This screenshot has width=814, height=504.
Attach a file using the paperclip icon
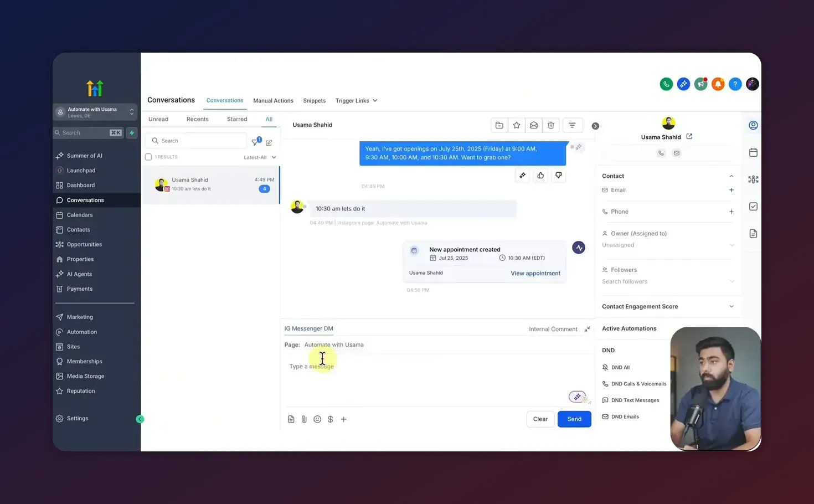tap(304, 419)
